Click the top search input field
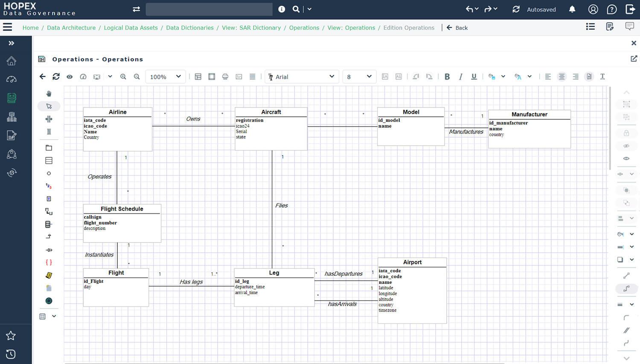The width and height of the screenshot is (640, 364). (209, 9)
